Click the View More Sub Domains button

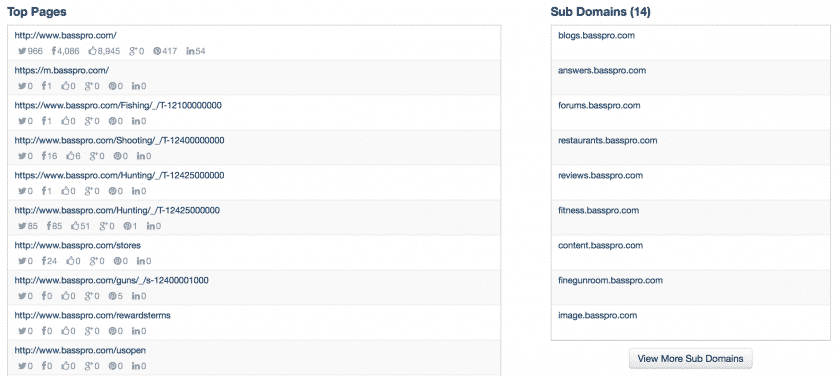(691, 359)
